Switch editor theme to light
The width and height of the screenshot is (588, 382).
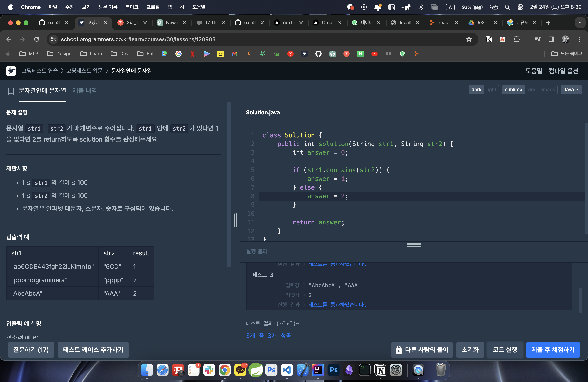491,90
